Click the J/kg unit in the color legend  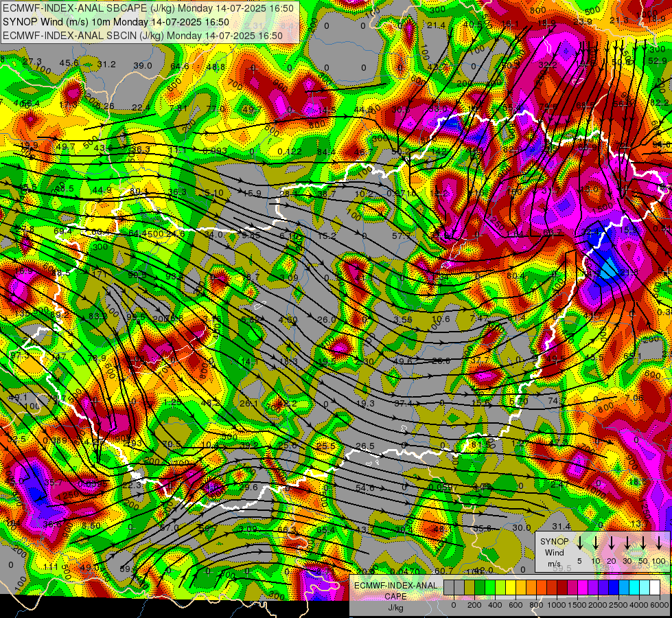[x=395, y=608]
